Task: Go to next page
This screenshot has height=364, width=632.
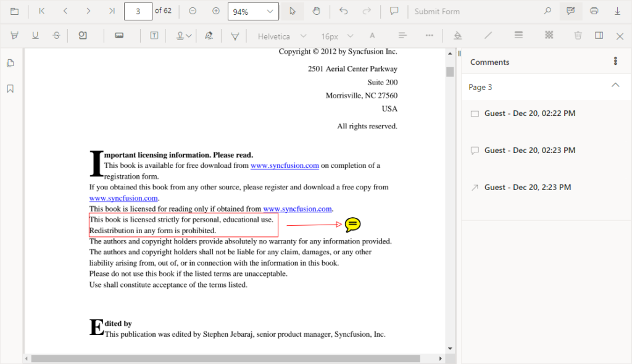Action: (88, 11)
